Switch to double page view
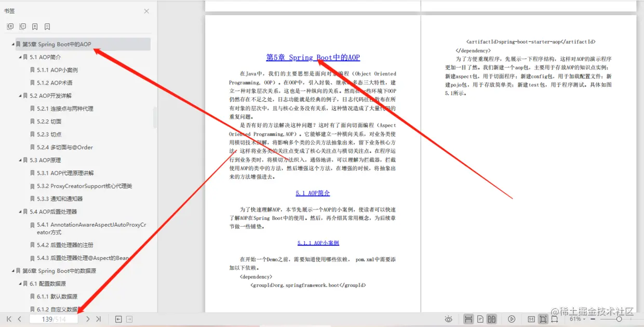The image size is (644, 327). [491, 319]
